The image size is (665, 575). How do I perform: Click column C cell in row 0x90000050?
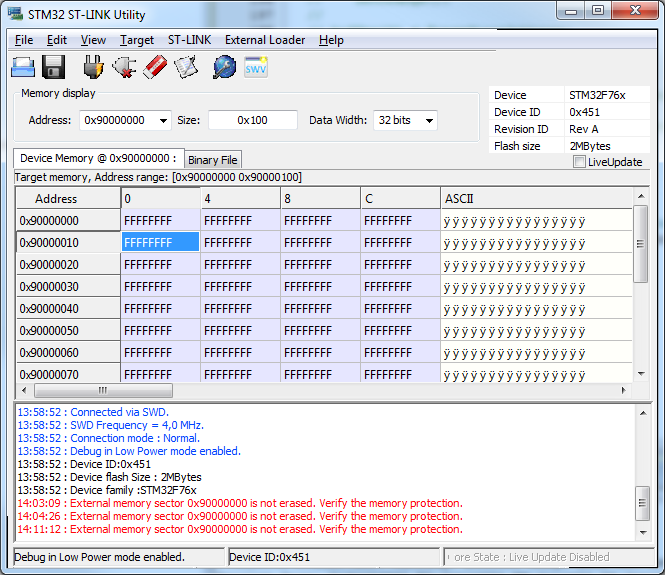[x=400, y=330]
